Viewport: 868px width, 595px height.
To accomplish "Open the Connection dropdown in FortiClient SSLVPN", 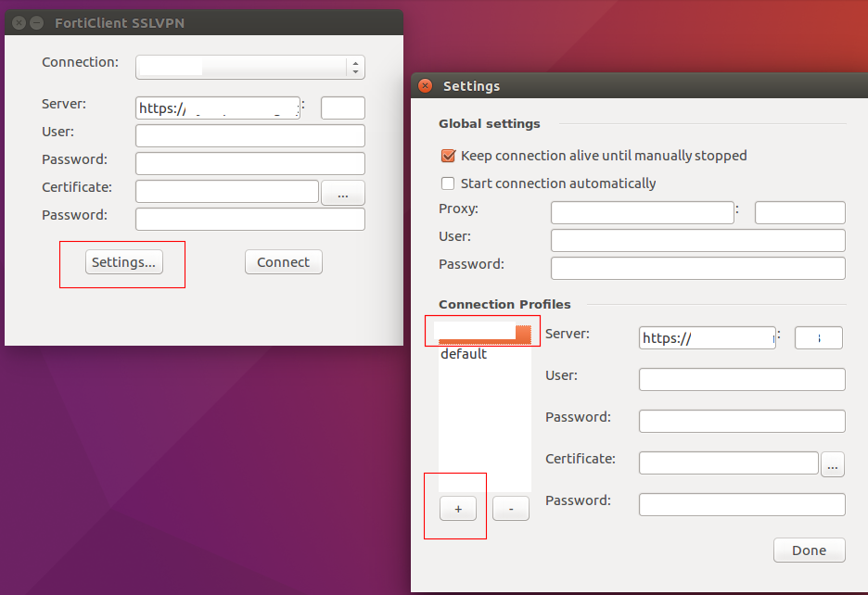I will pyautogui.click(x=250, y=67).
